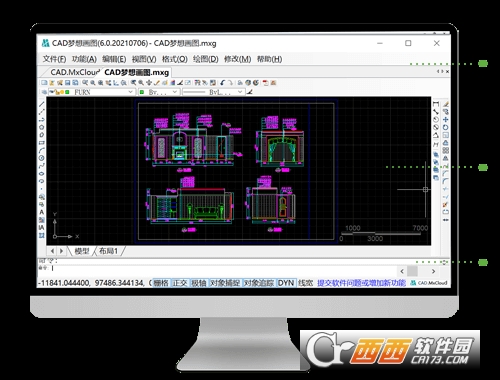
Task: Click 提交软件问题或增加新功能 link
Action: 361,283
